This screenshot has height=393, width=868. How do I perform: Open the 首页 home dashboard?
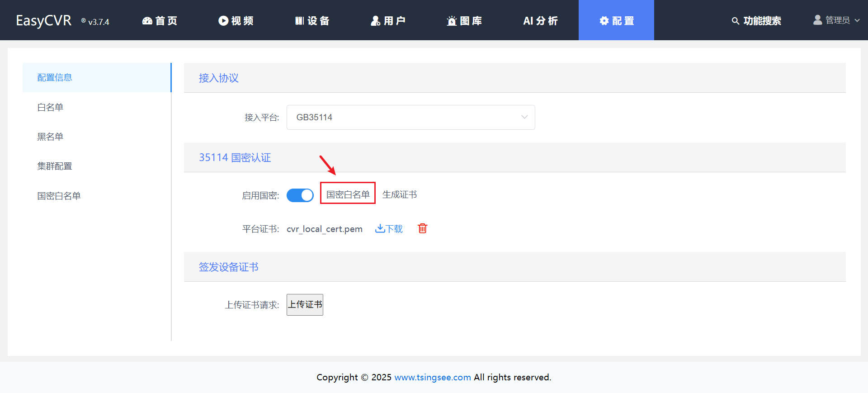[160, 21]
